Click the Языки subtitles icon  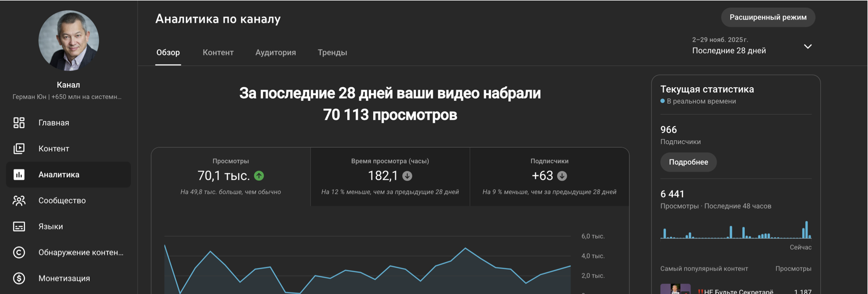[x=19, y=226]
